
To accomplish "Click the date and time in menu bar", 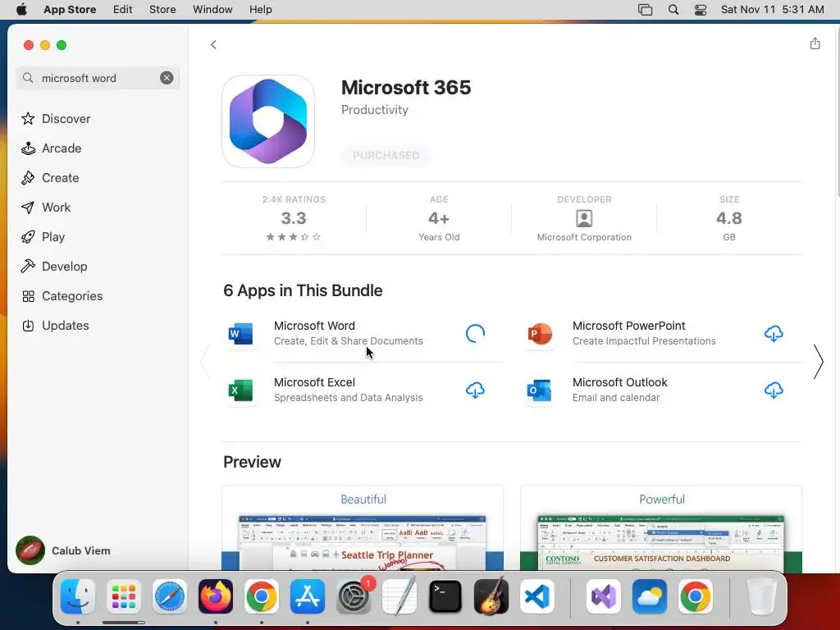I will [x=772, y=10].
